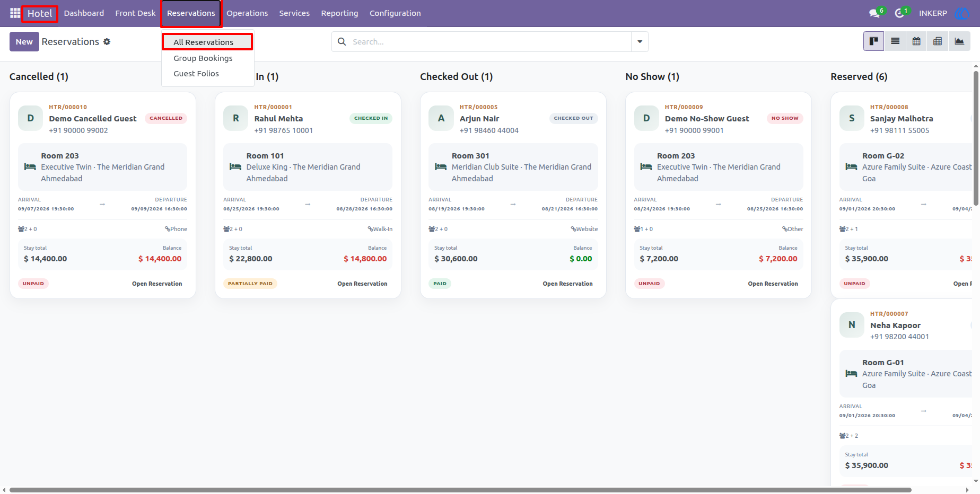Screen dimensions: 980x494
Task: Click avatar S of Sanjay Malhotra
Action: (x=852, y=118)
